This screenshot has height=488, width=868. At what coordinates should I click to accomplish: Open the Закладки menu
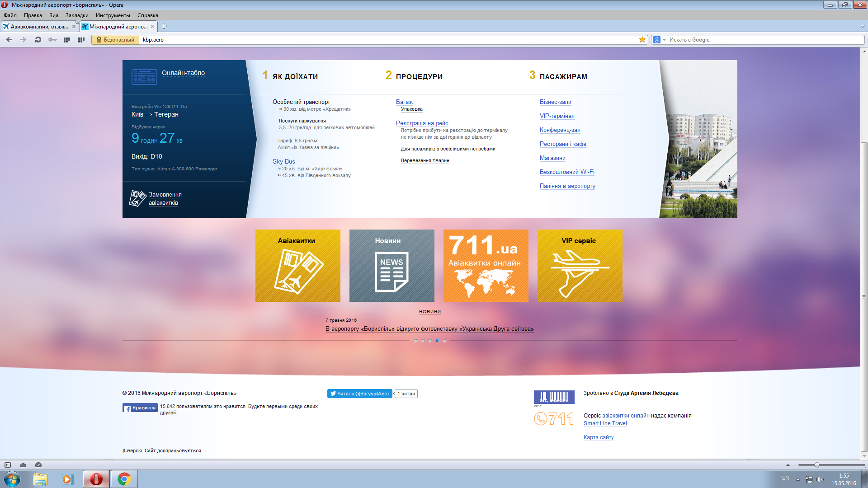click(77, 15)
